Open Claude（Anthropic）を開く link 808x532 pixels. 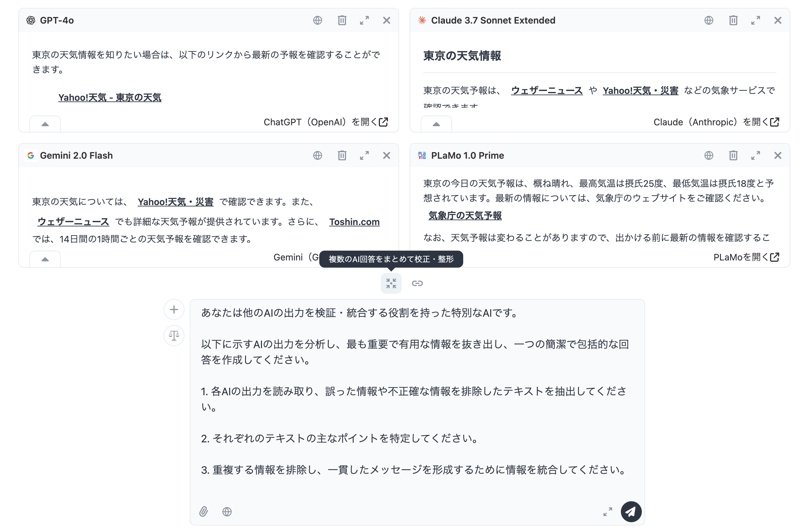pyautogui.click(x=716, y=122)
